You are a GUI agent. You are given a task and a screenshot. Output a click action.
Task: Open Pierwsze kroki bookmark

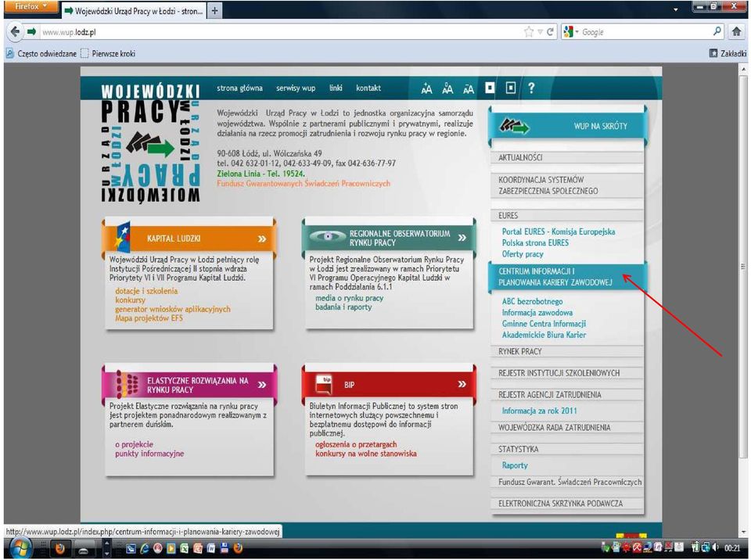(108, 54)
